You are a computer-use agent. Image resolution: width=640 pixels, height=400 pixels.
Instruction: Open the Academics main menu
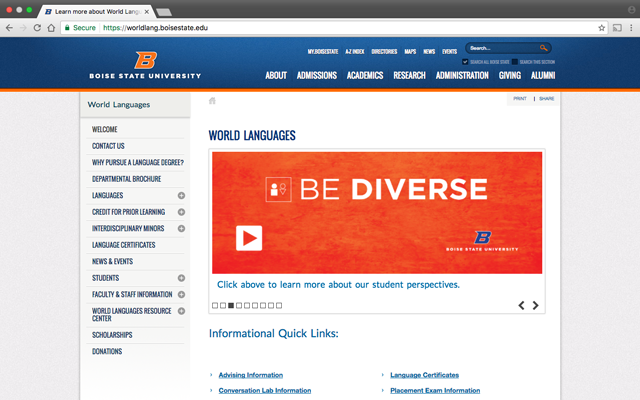pyautogui.click(x=365, y=76)
